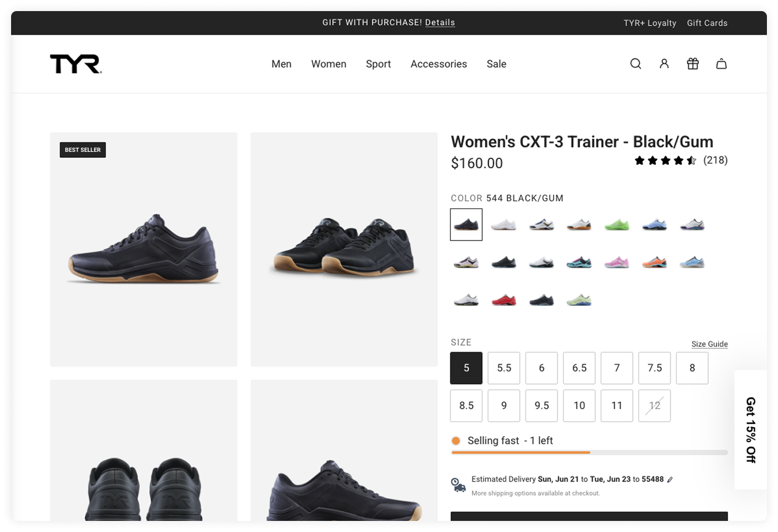Choose the teal and black shoe swatch
This screenshot has height=532, width=778.
[579, 262]
